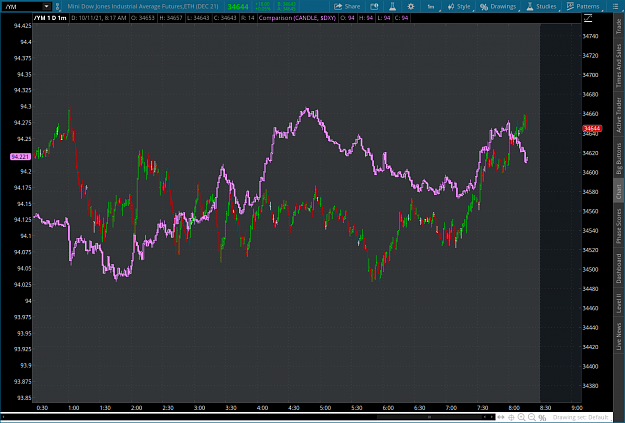Click the O: 34653 open value

[x=143, y=18]
